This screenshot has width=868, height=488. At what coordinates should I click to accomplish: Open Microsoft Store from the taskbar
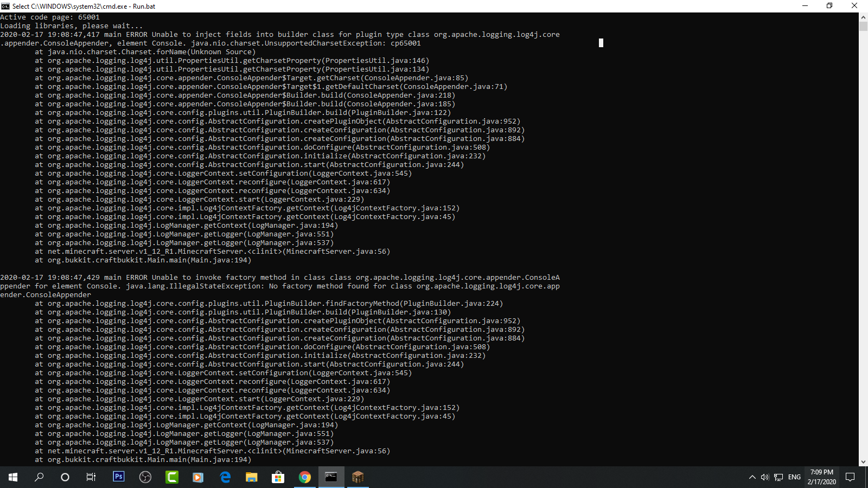278,477
